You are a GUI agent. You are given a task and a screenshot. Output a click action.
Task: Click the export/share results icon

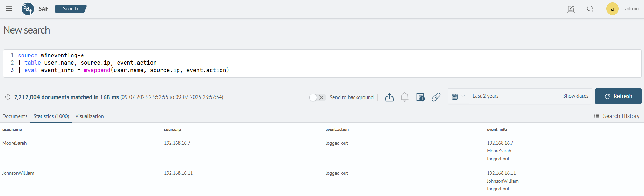click(x=389, y=97)
